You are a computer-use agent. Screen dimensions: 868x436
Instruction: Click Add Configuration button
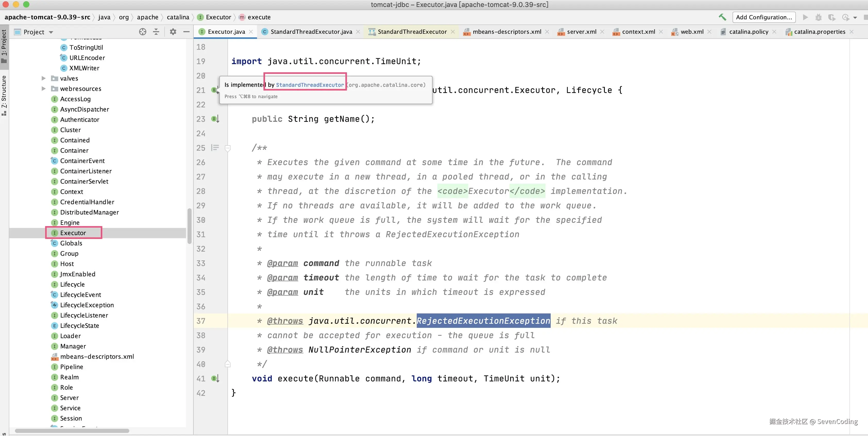(x=763, y=17)
